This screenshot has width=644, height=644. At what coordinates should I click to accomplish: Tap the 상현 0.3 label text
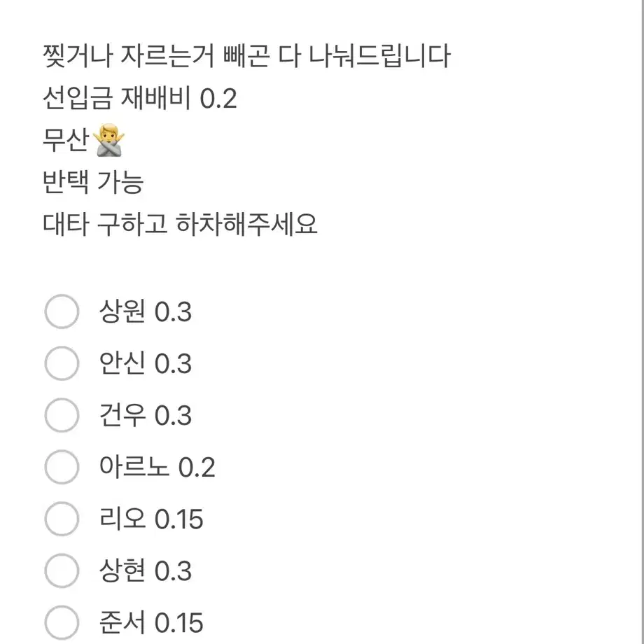point(146,571)
